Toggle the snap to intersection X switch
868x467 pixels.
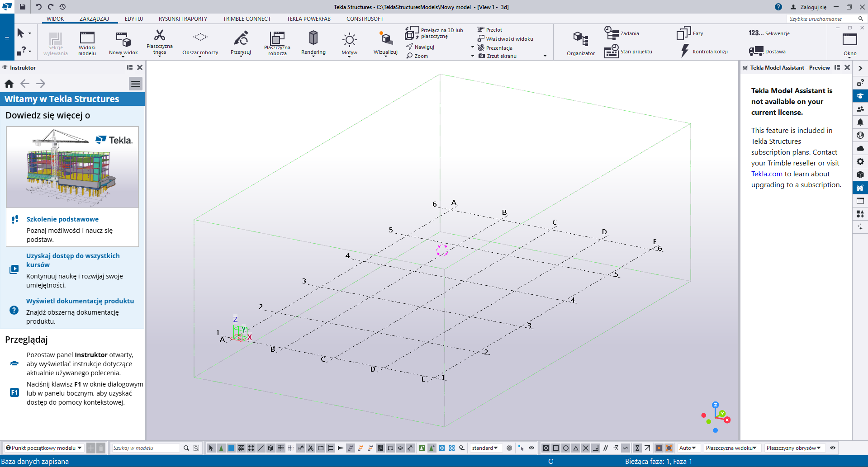(586, 448)
